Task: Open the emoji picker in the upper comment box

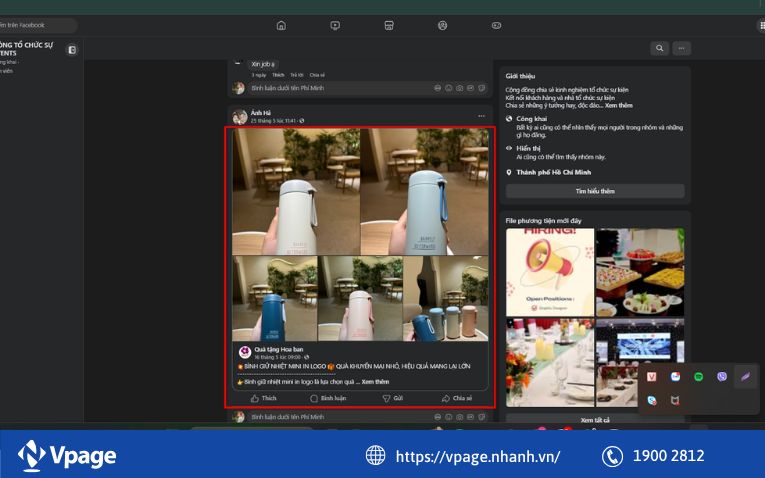Action: point(449,88)
